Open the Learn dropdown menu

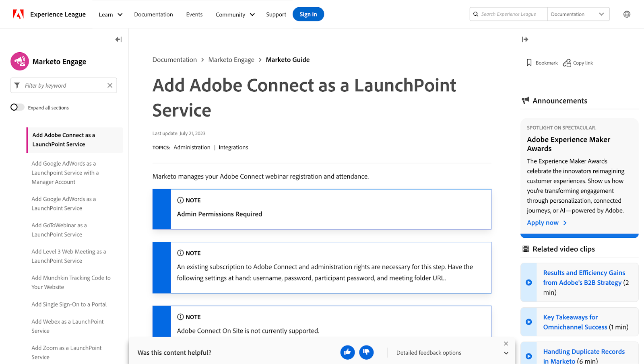coord(111,14)
